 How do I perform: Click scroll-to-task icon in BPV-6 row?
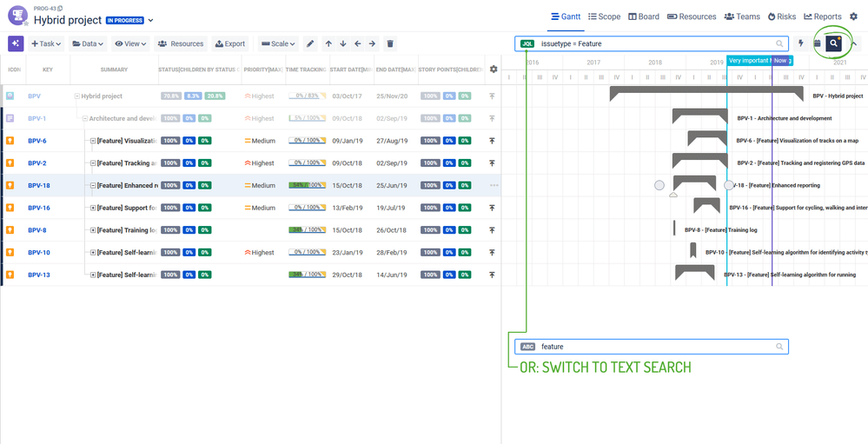point(492,141)
